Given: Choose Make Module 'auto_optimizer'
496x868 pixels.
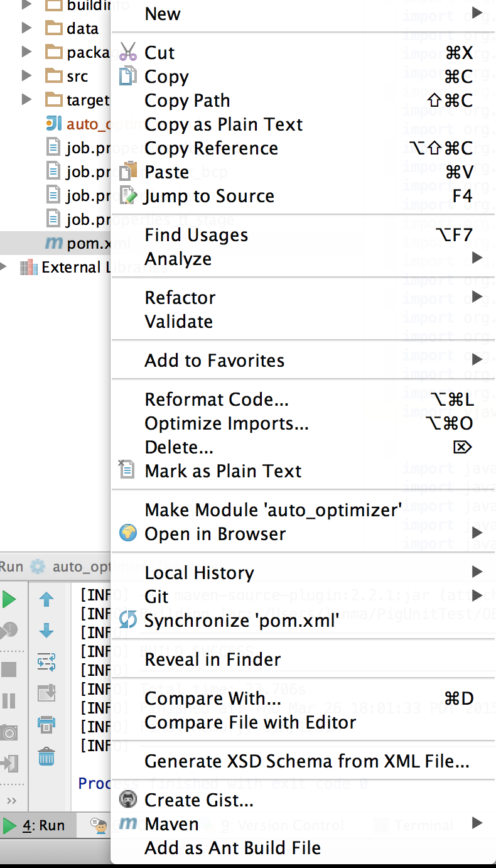Looking at the screenshot, I should click(x=303, y=510).
